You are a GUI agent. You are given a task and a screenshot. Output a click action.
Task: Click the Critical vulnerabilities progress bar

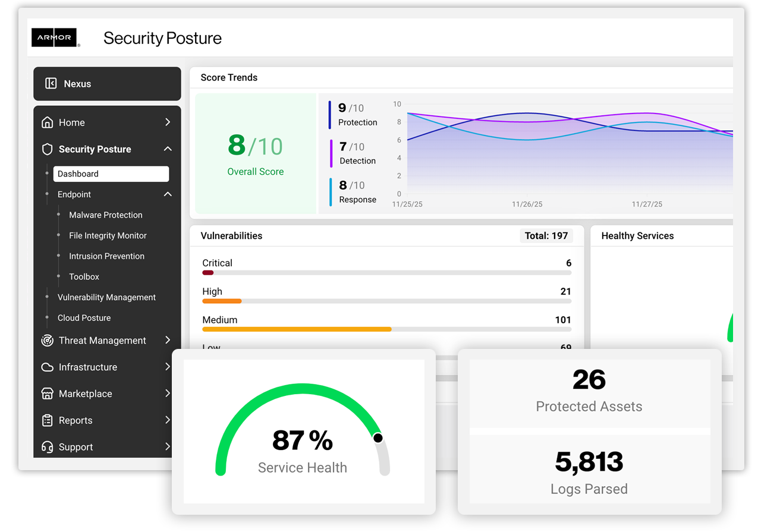[387, 273]
